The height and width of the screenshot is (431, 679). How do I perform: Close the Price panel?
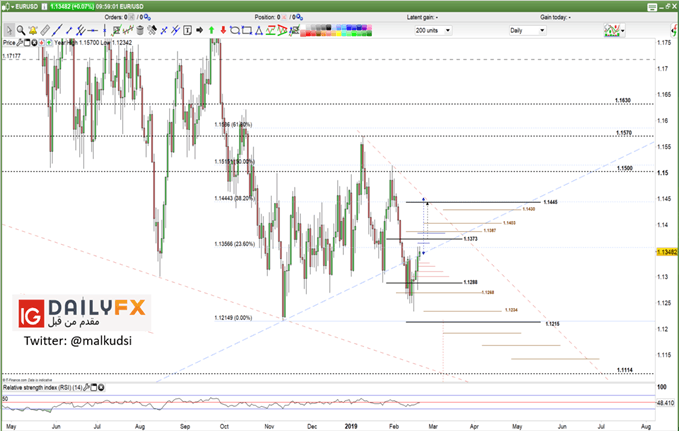tap(34, 42)
